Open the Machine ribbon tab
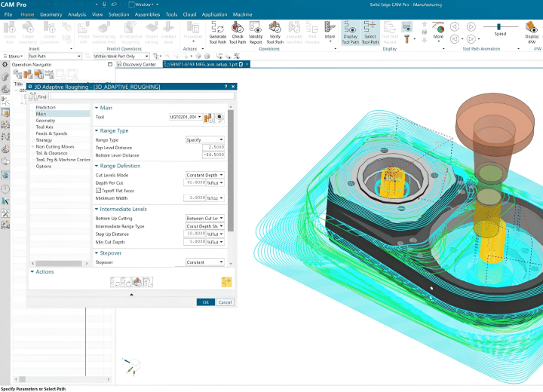Image resolution: width=543 pixels, height=392 pixels. coord(242,14)
